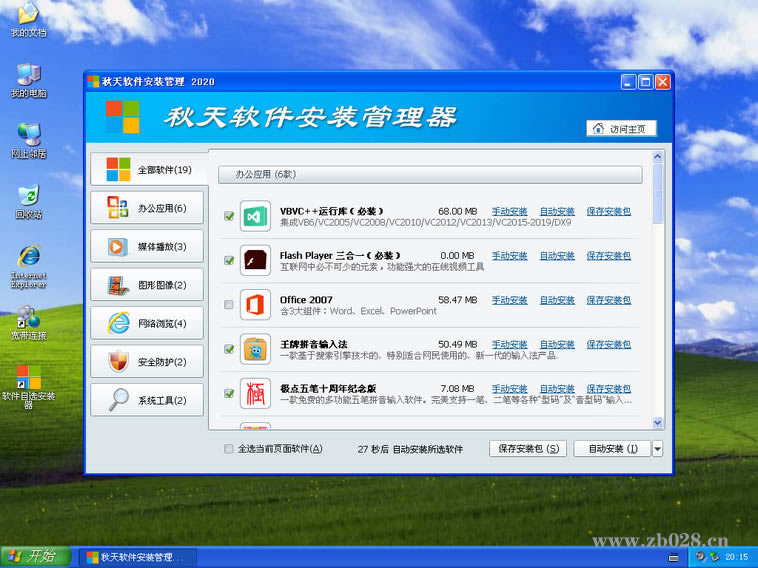Viewport: 758px width, 568px height.
Task: Check the Office 2007 checkbox
Action: click(229, 305)
